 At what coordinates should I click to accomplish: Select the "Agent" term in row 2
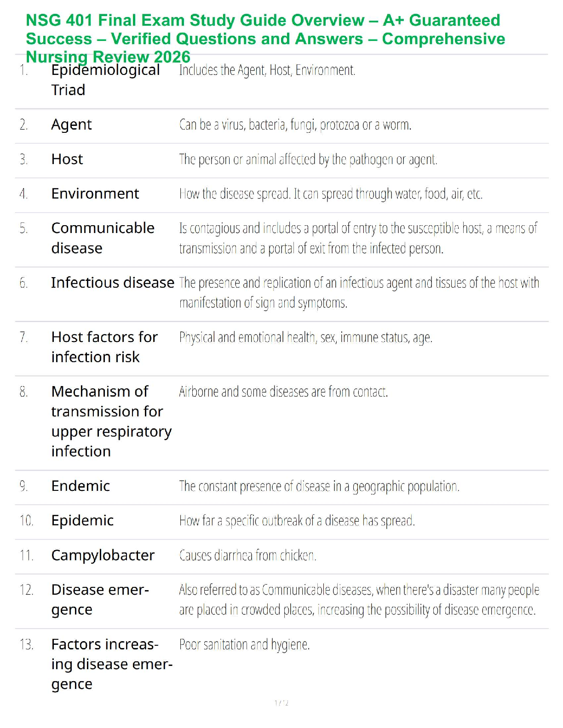(x=72, y=125)
